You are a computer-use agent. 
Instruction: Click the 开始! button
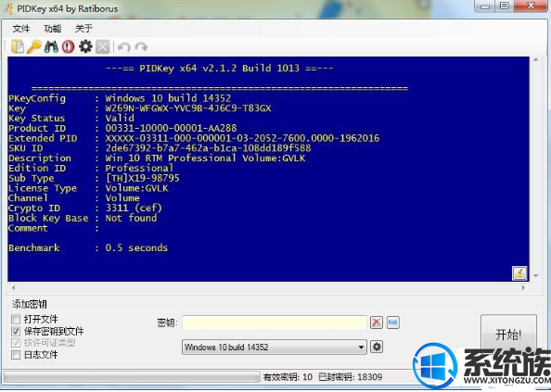click(x=508, y=335)
